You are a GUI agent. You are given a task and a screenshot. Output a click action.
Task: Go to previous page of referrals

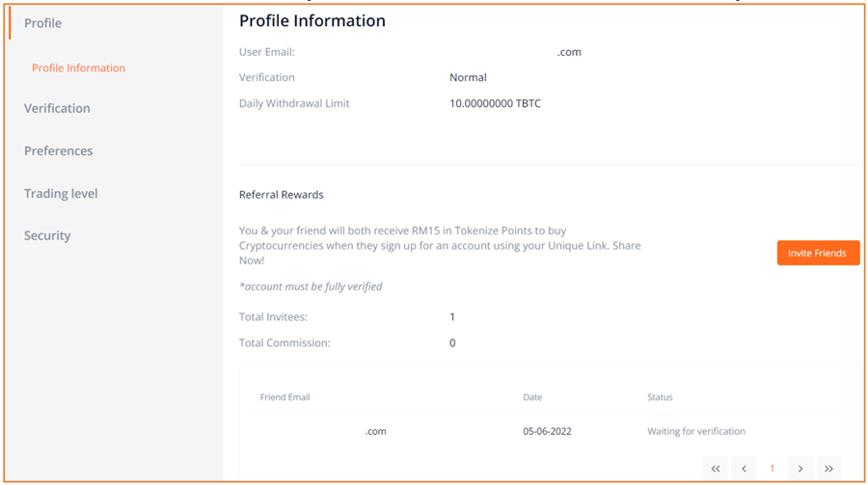point(744,469)
